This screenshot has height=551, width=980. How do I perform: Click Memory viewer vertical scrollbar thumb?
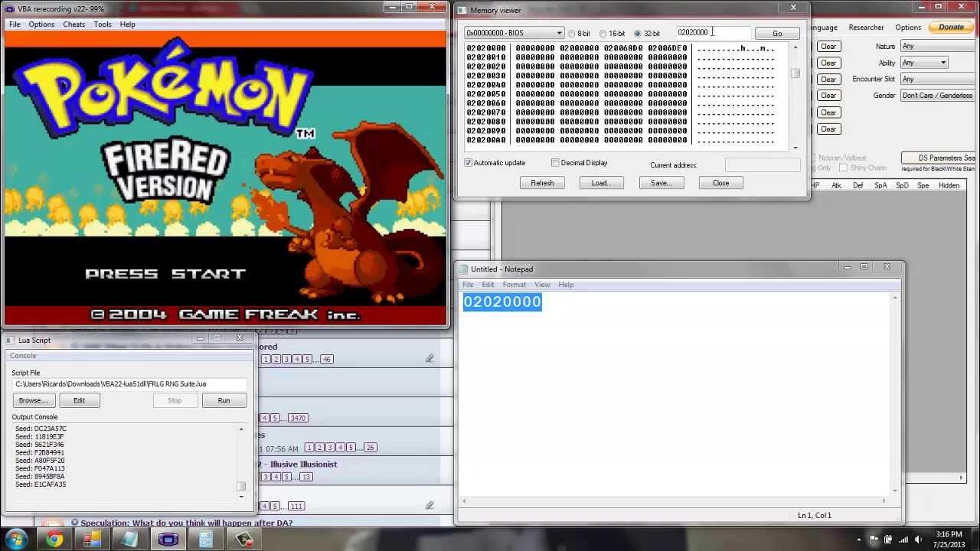[x=795, y=73]
